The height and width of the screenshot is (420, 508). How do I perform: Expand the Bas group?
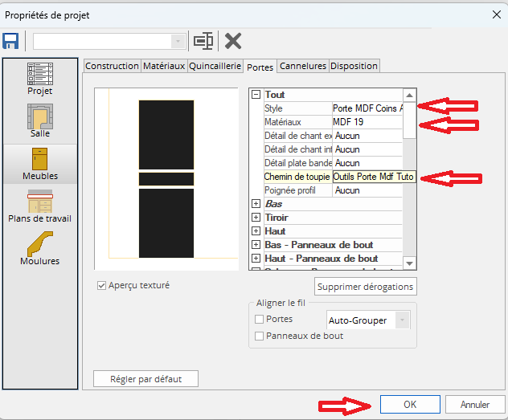pos(256,203)
